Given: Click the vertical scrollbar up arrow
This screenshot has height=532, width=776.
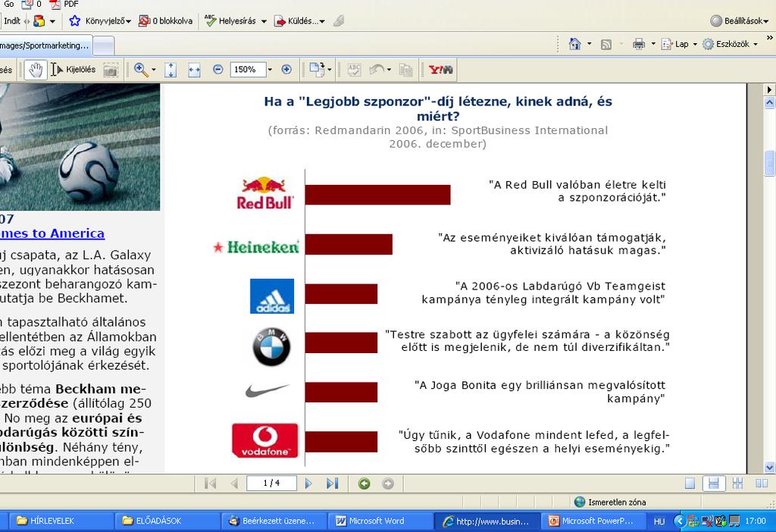Looking at the screenshot, I should pyautogui.click(x=769, y=103).
